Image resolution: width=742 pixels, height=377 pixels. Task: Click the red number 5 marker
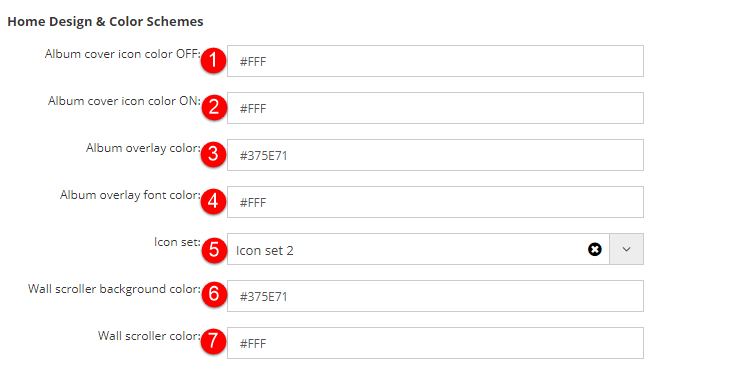click(x=213, y=248)
